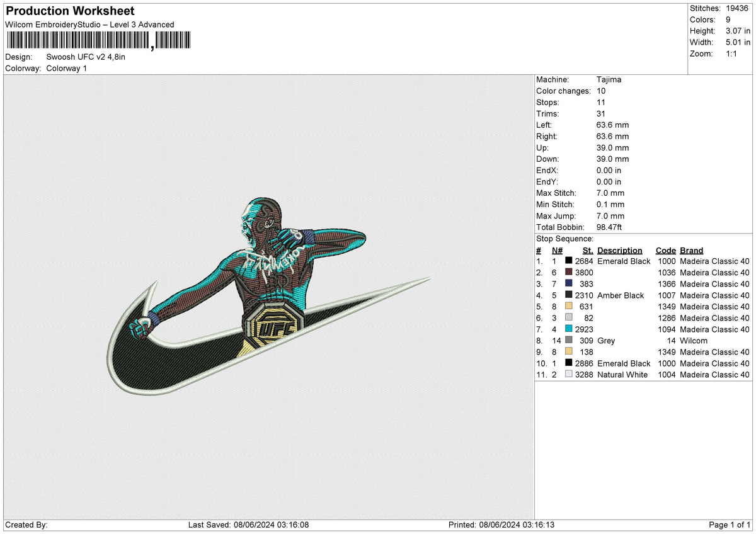Select the code 1036 in stop 2
Image resolution: width=756 pixels, height=534 pixels.
click(667, 273)
